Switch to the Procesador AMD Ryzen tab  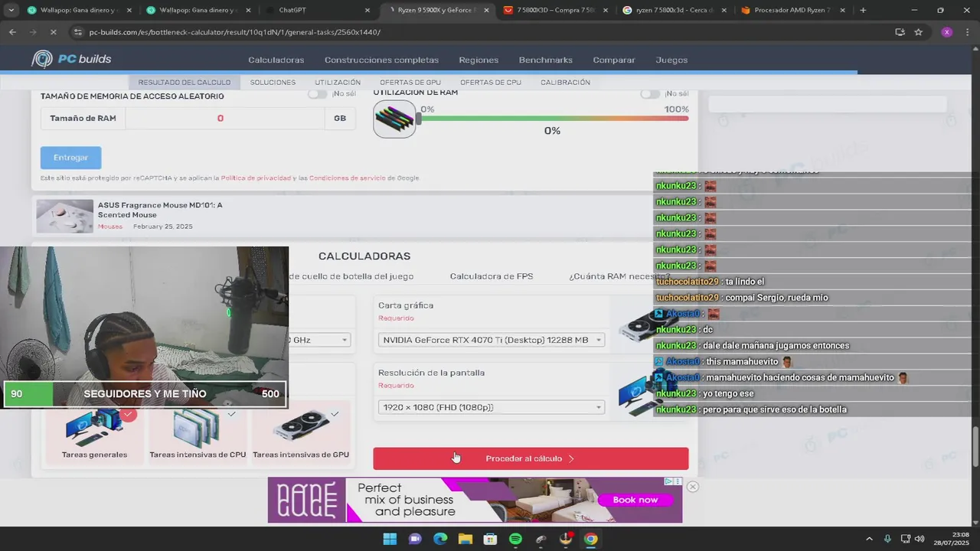pyautogui.click(x=792, y=10)
